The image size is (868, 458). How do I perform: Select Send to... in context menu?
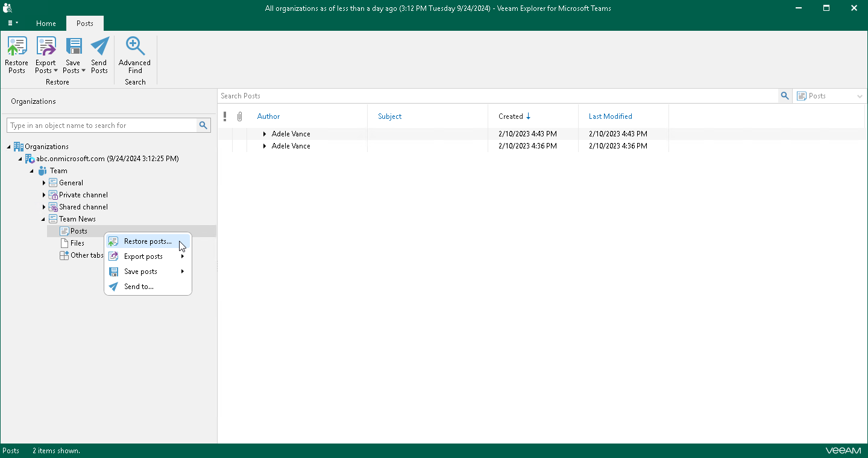point(139,287)
